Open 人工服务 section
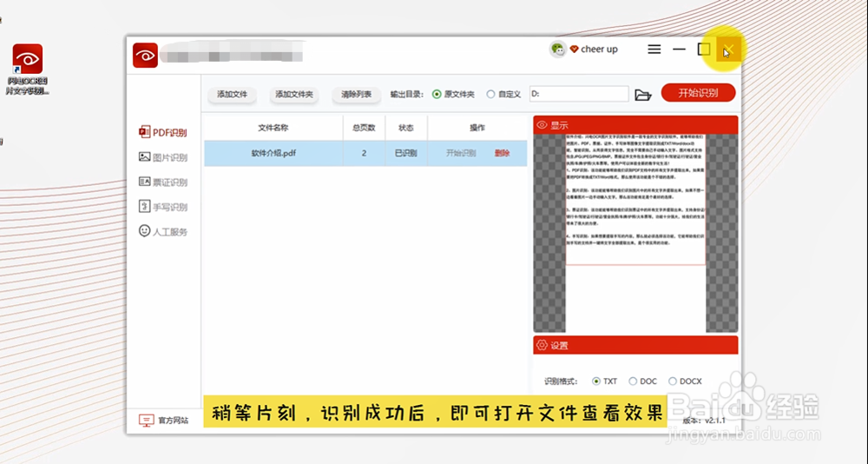 (x=163, y=231)
